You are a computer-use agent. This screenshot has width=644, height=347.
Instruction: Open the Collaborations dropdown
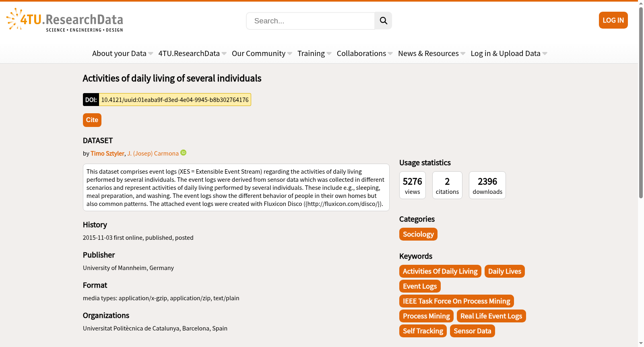(365, 53)
